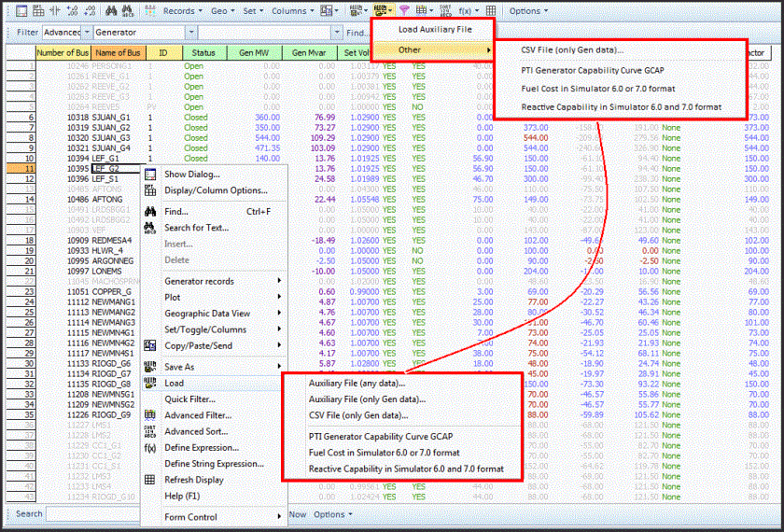Click the f(x) expression icon in top toolbar
This screenshot has width=784, height=532.
pos(465,11)
